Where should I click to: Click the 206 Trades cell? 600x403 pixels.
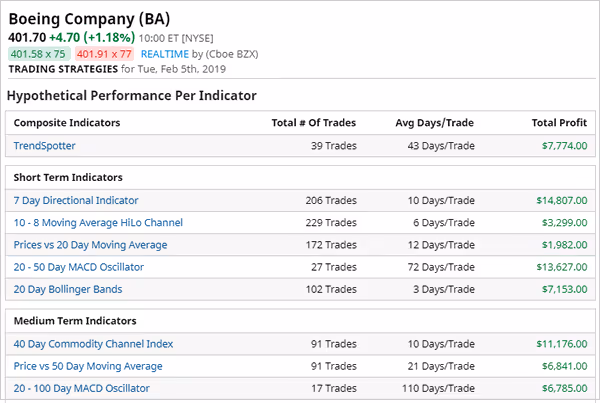tap(331, 201)
